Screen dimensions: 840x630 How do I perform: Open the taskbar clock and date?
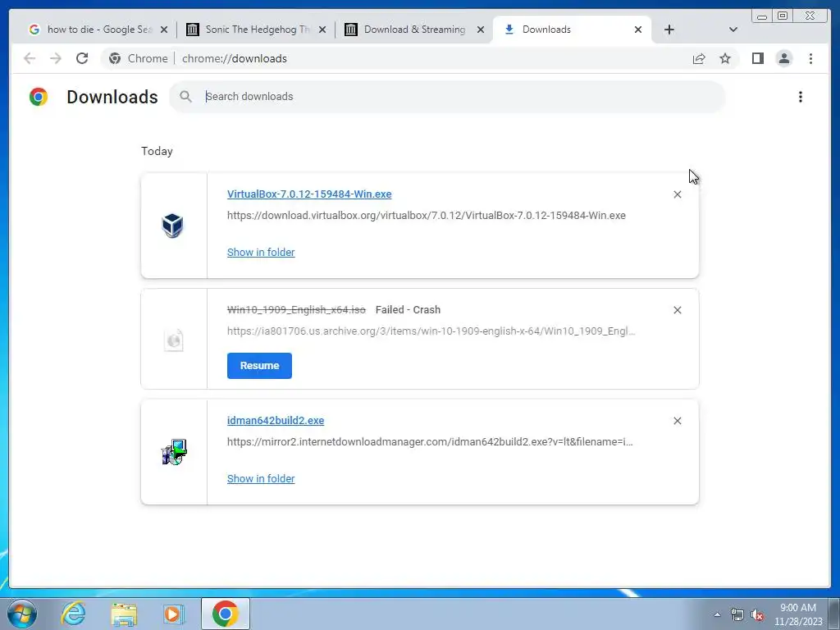797,614
